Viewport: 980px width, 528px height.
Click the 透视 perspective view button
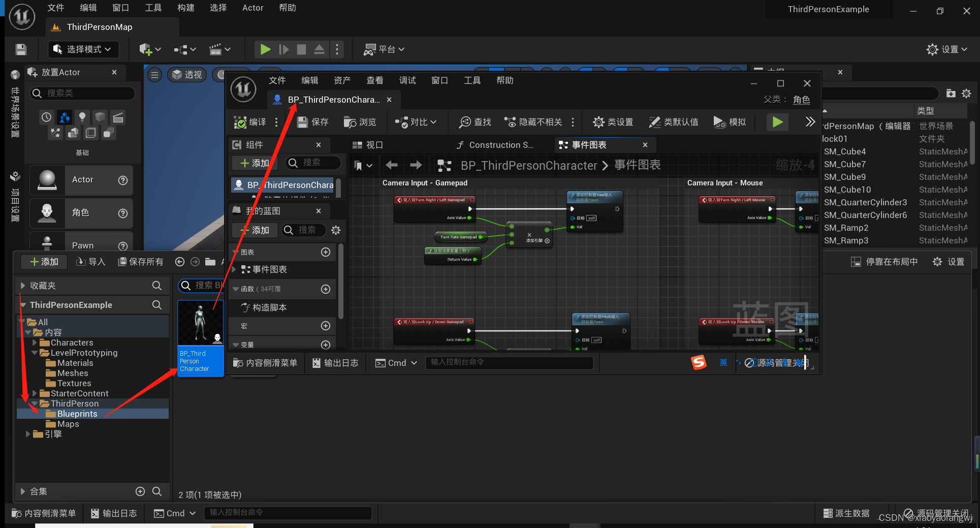point(187,75)
